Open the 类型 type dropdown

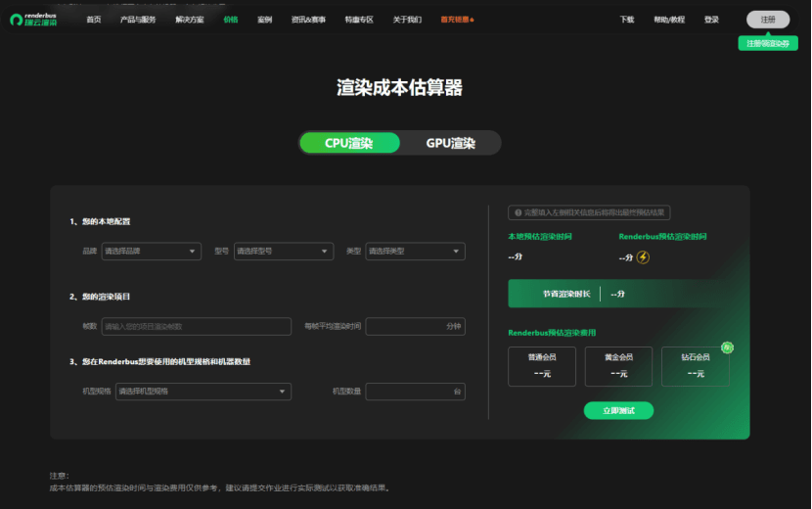[x=416, y=252]
